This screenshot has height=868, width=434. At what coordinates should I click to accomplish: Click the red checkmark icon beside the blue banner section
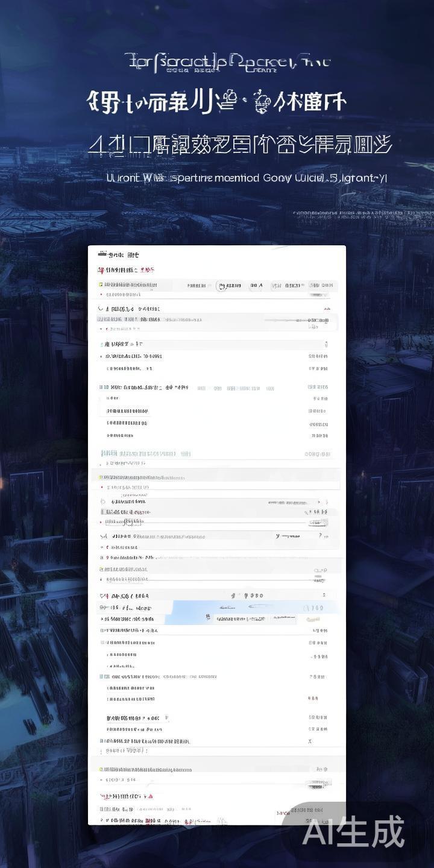coord(103,596)
